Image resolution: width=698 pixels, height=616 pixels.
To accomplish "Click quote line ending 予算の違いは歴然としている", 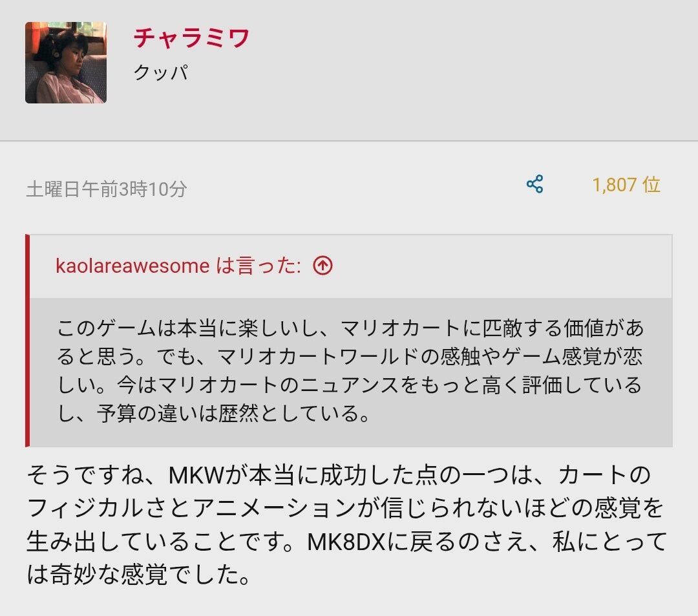I will [x=214, y=414].
